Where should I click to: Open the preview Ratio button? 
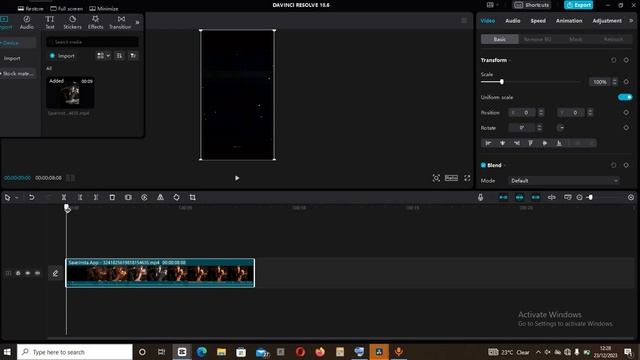pos(451,178)
